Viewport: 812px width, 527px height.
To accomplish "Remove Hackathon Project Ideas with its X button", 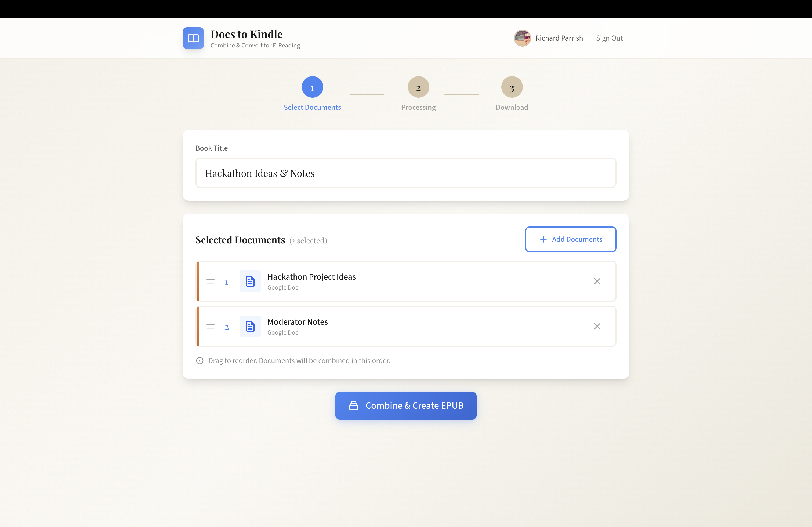I will 597,281.
